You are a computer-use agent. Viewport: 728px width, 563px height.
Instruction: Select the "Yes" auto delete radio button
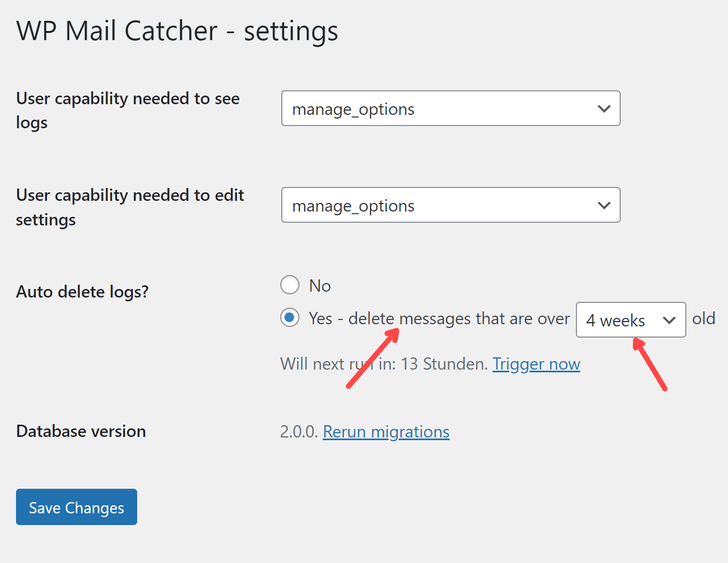[x=290, y=318]
